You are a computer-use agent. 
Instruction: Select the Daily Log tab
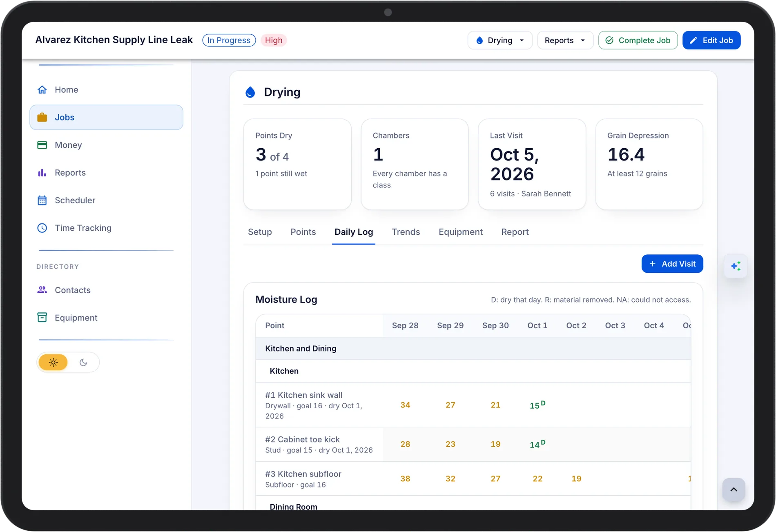[354, 232]
